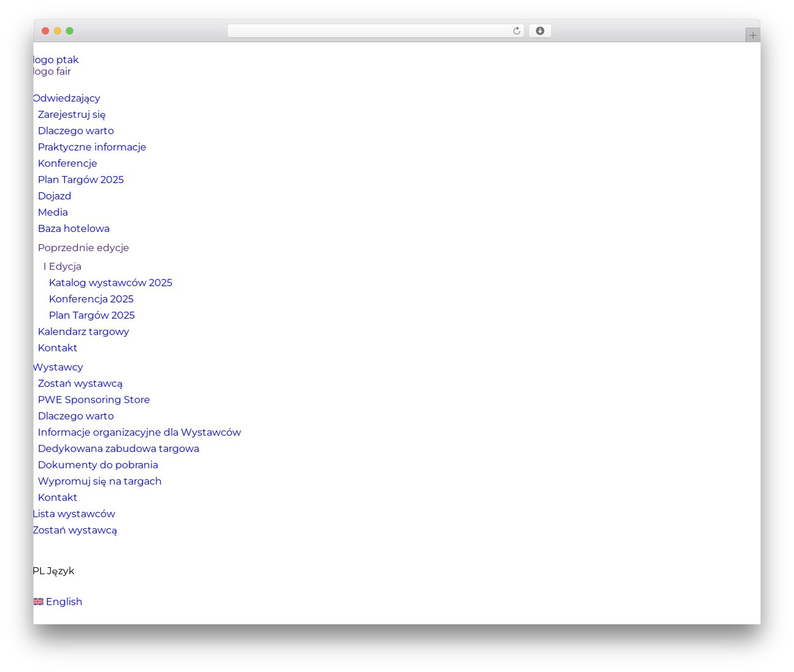Screen dimensions: 794x672
Task: Open the Wystawcy menu item
Action: click(58, 367)
